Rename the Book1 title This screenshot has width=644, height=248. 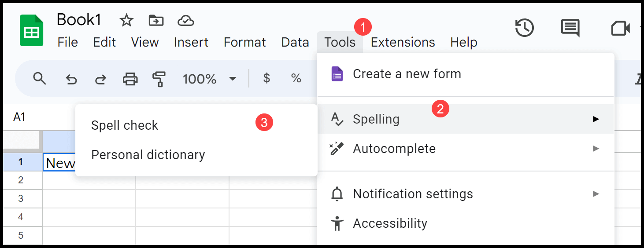point(79,20)
